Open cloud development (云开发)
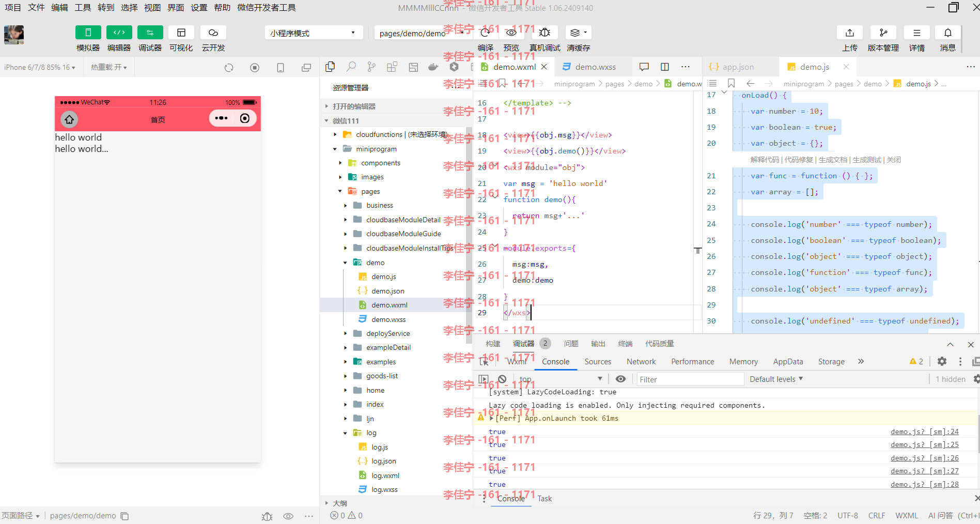Screen dimensions: 980x524 (x=213, y=33)
